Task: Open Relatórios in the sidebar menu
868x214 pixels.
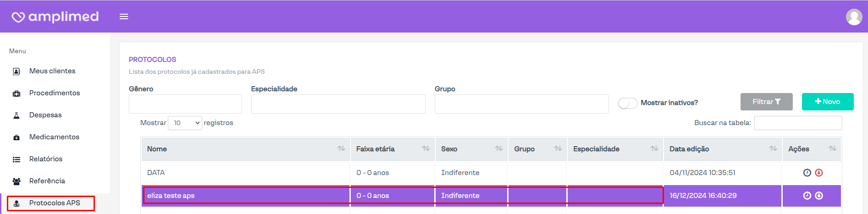Action: pos(46,159)
